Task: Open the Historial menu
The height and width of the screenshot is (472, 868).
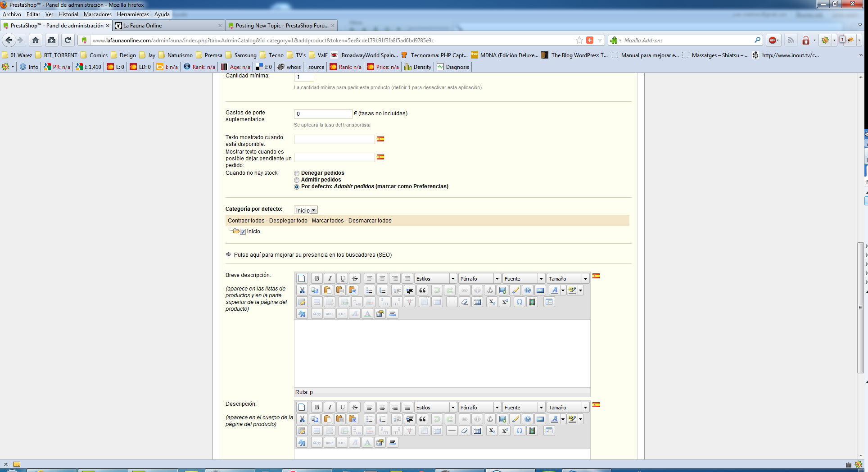Action: click(x=68, y=14)
